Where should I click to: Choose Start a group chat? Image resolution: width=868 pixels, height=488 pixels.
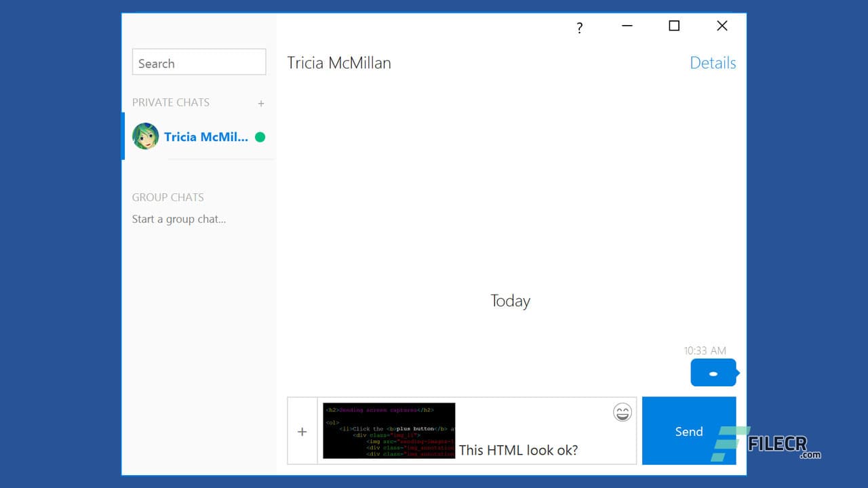[178, 219]
